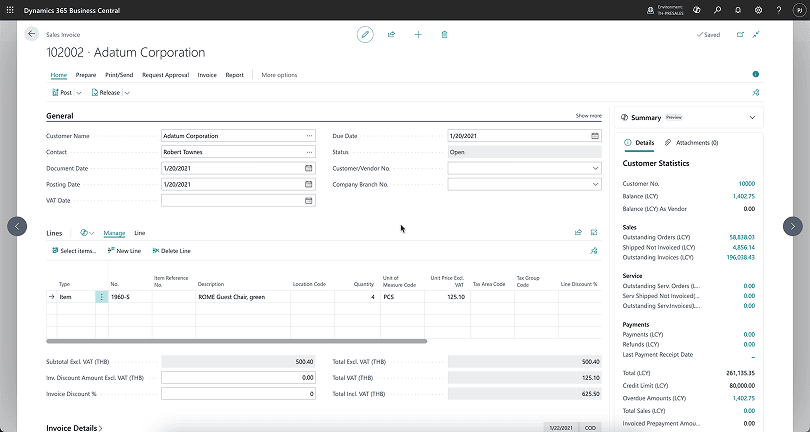Click Inv. Discount Amount Excl. VAT field
The width and height of the screenshot is (810, 432).
coord(238,378)
